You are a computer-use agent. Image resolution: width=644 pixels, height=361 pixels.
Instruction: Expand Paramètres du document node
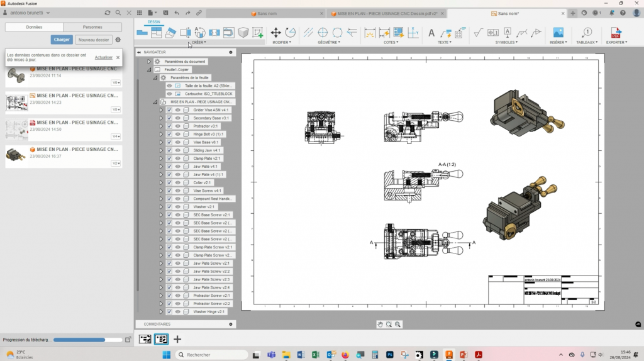pos(149,62)
